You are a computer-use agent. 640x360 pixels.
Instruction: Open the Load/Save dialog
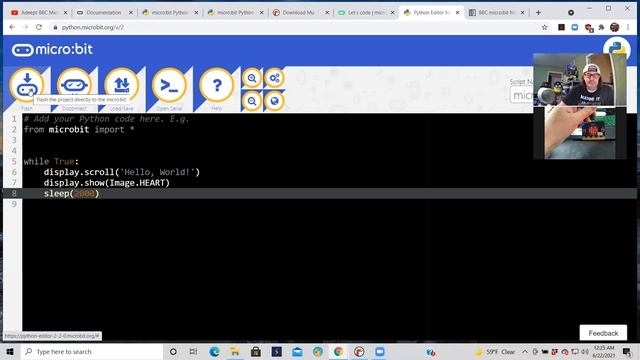click(122, 85)
